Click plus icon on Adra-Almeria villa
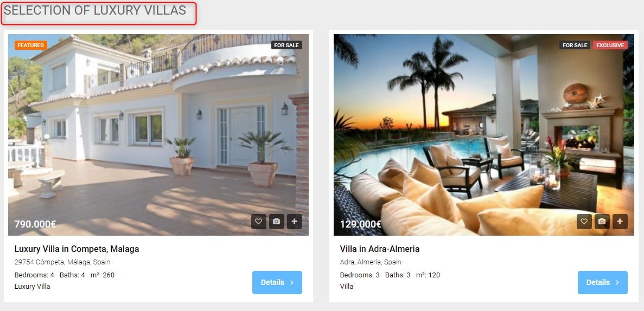 pos(620,222)
